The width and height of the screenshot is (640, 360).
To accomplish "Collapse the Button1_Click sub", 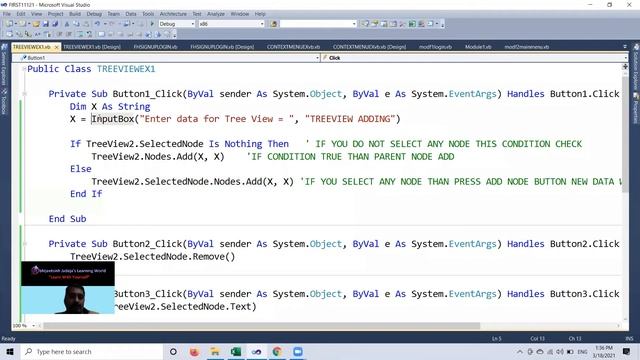I will pos(24,94).
